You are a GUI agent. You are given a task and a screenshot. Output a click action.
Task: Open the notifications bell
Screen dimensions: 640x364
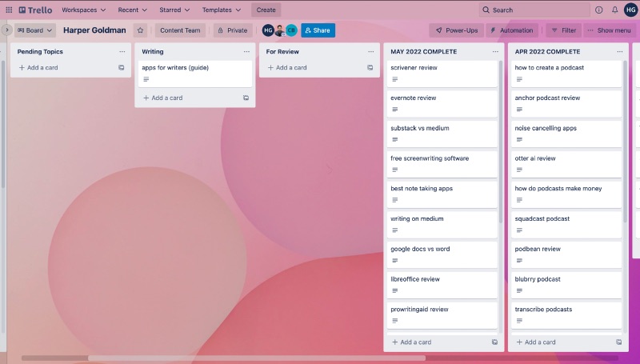(x=614, y=10)
